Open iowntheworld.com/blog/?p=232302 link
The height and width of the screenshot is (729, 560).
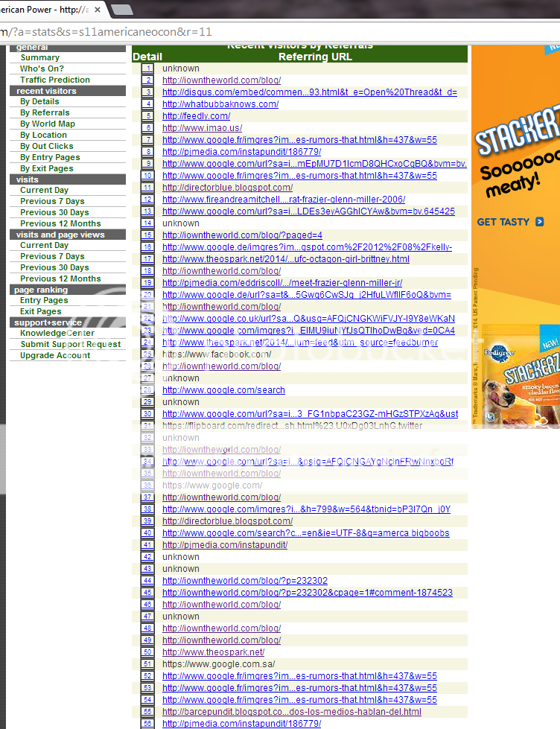[245, 581]
